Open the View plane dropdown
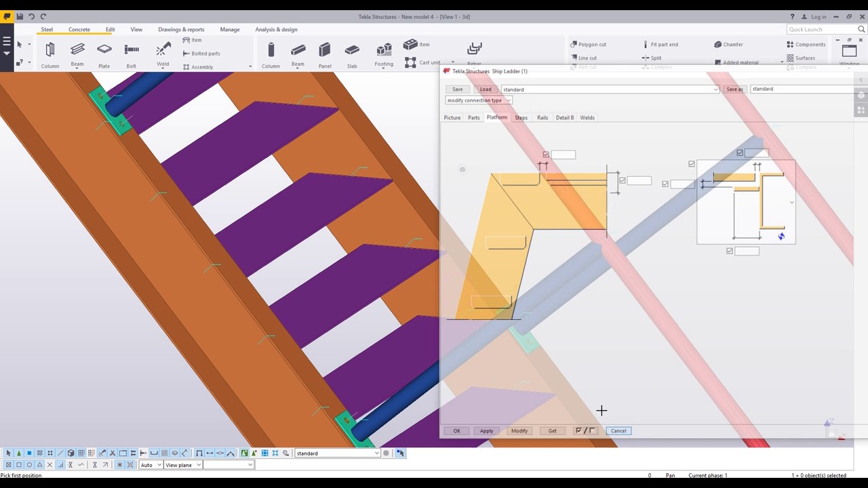868x488 pixels. pyautogui.click(x=183, y=464)
